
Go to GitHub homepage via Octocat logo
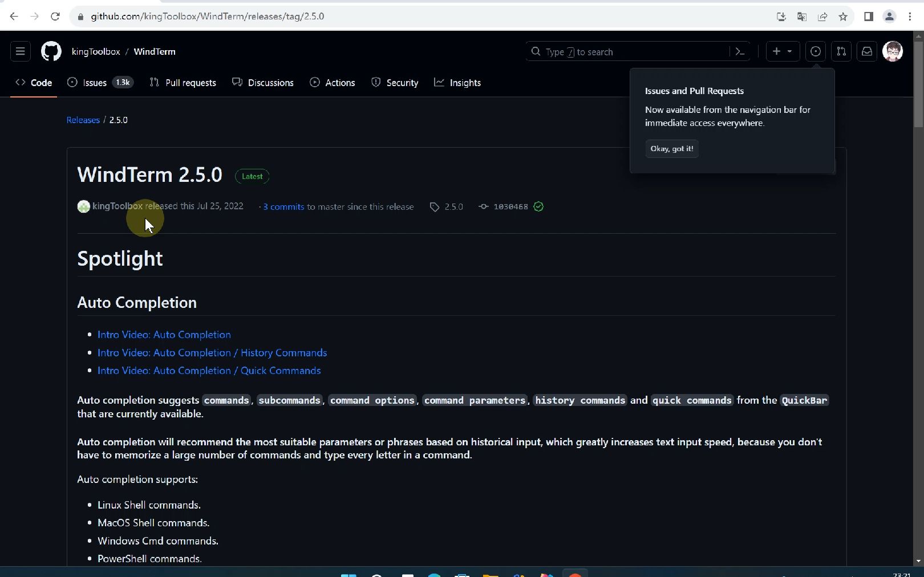51,51
